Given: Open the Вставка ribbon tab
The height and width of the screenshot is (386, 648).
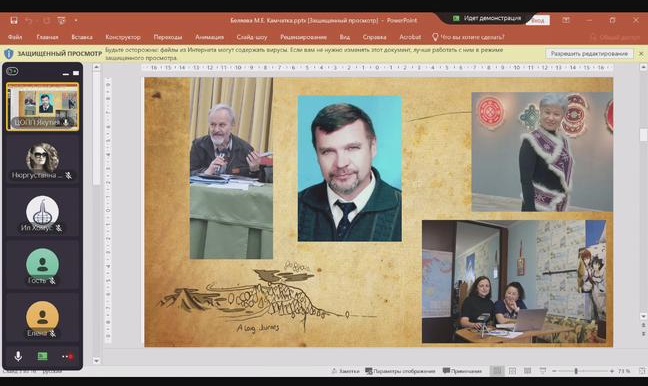Looking at the screenshot, I should [82, 37].
